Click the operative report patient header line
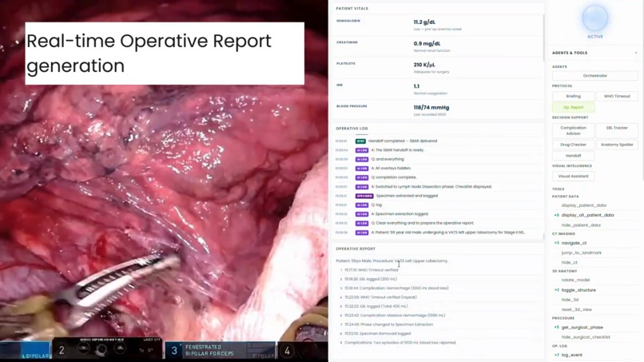This screenshot has width=644, height=362. (x=392, y=261)
